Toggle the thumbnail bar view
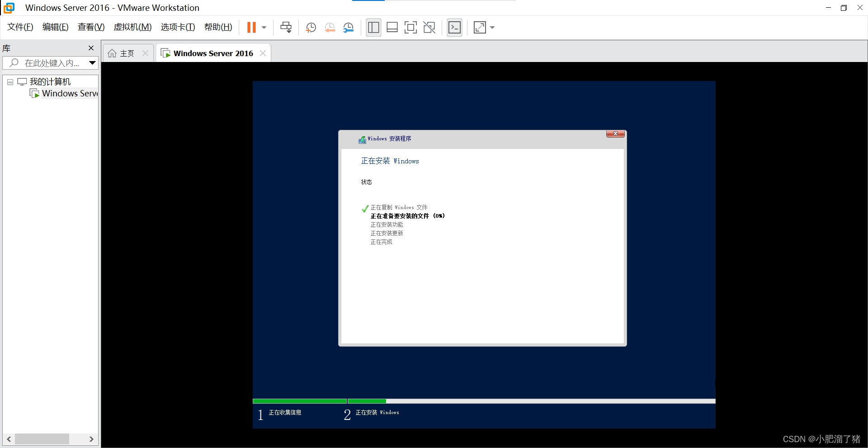Viewport: 868px width, 448px height. coord(392,28)
